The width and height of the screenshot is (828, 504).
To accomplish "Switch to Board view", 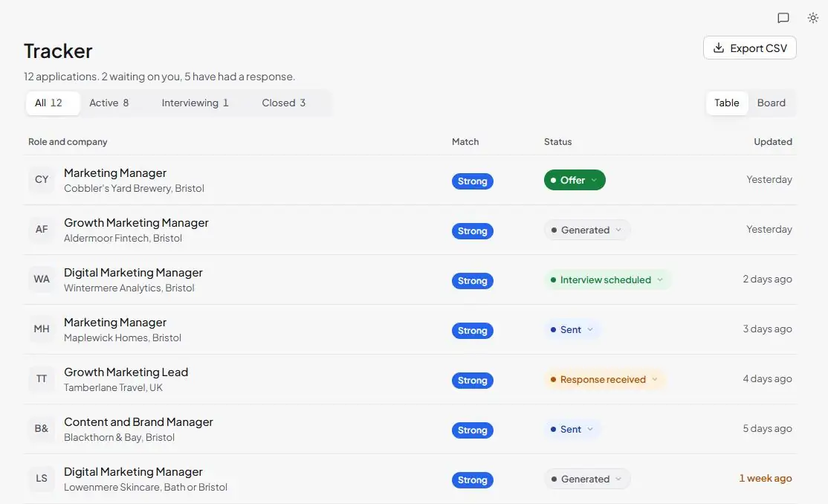I will pyautogui.click(x=771, y=103).
